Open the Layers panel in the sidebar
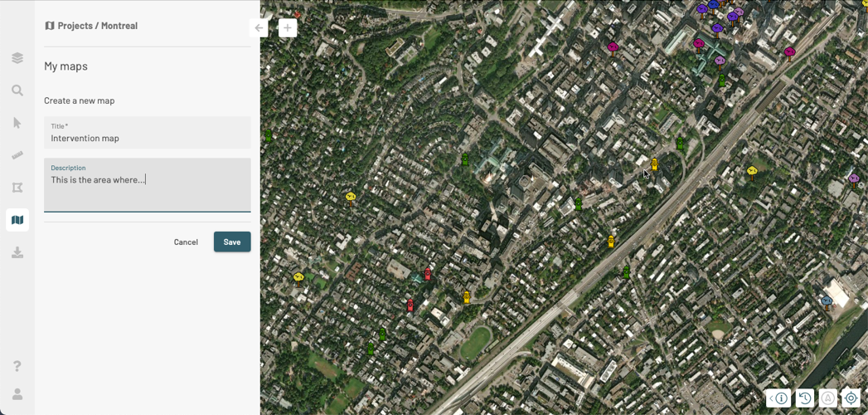Image resolution: width=868 pixels, height=415 pixels. [17, 58]
